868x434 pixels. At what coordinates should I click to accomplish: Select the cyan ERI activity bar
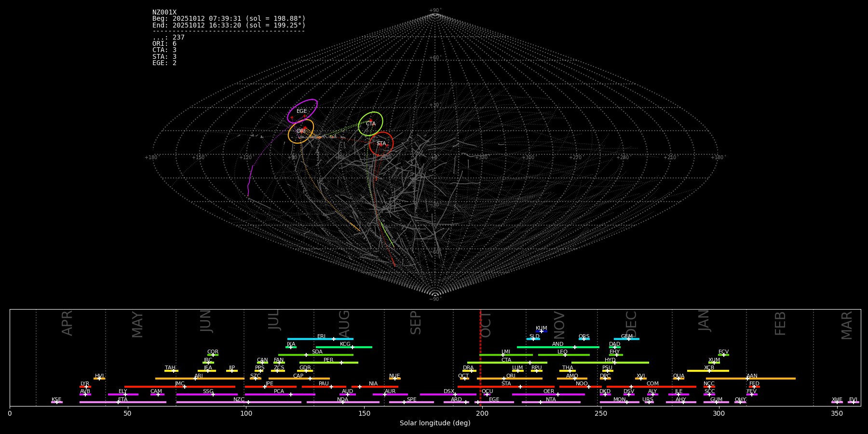pyautogui.click(x=320, y=339)
